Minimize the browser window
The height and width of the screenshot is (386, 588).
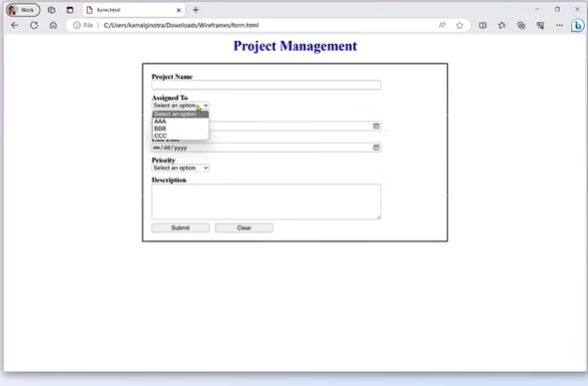[537, 9]
